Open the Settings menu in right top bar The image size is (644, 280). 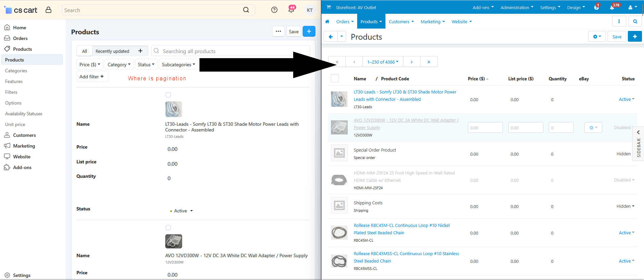pyautogui.click(x=550, y=7)
